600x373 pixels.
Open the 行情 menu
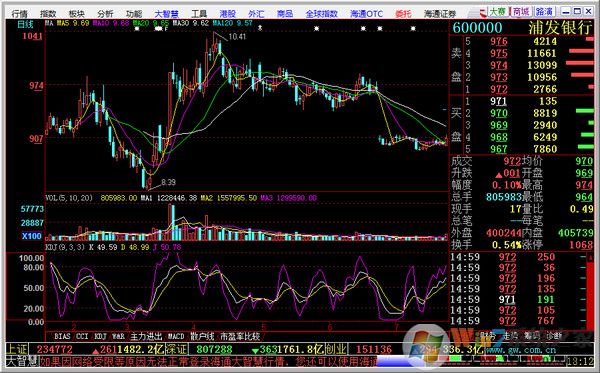point(20,14)
